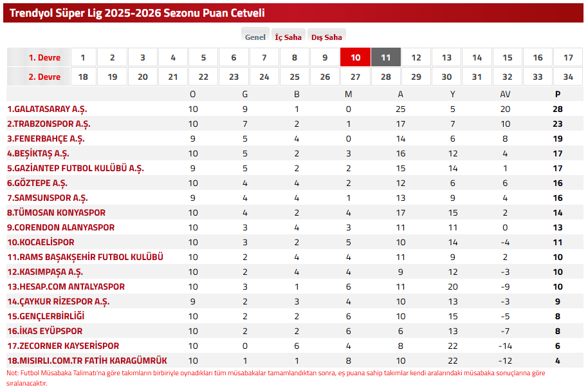Click the 1. Devre row label
The image size is (588, 392).
(44, 57)
